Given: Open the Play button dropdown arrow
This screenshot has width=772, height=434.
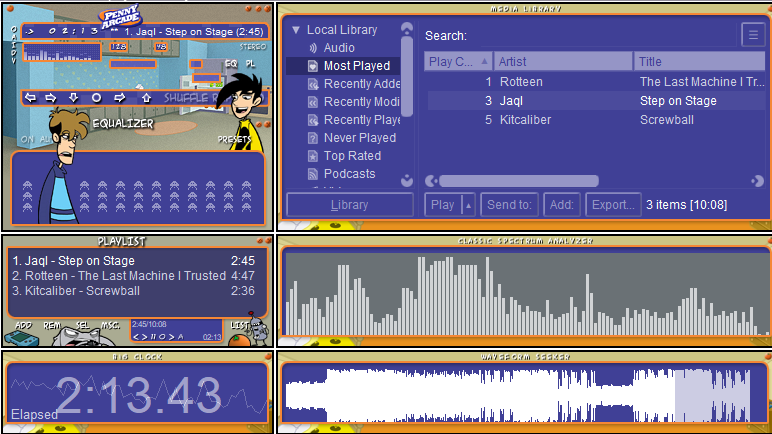Looking at the screenshot, I should (x=469, y=205).
